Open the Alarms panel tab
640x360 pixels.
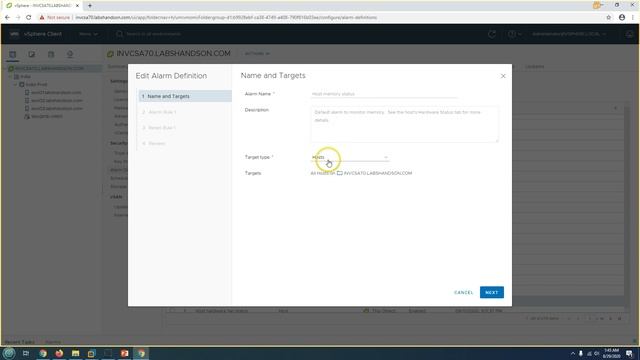[x=53, y=342]
